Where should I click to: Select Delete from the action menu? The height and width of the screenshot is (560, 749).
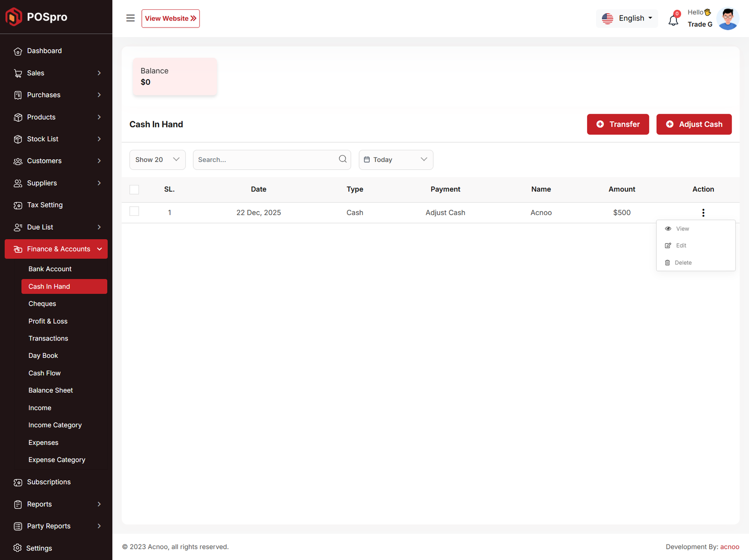point(683,263)
